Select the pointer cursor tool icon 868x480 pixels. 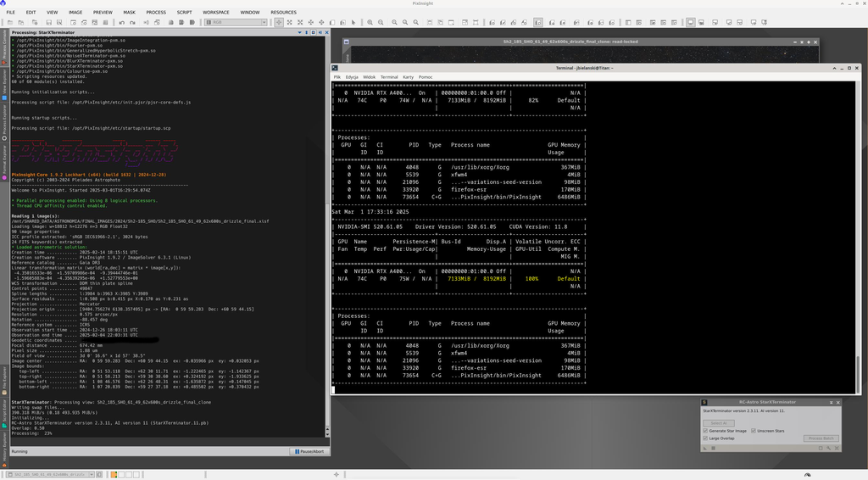[x=353, y=22]
